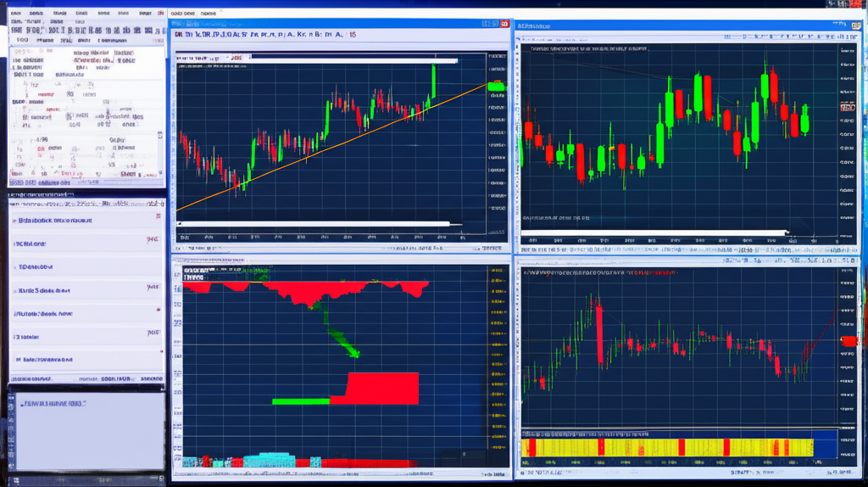The image size is (868, 487).
Task: Click the red area band atop the bottom-left chart
Action: 305,288
